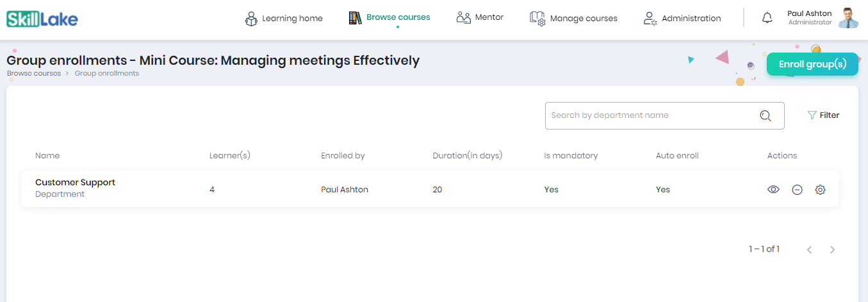Open the Filter funnel option

pos(824,115)
